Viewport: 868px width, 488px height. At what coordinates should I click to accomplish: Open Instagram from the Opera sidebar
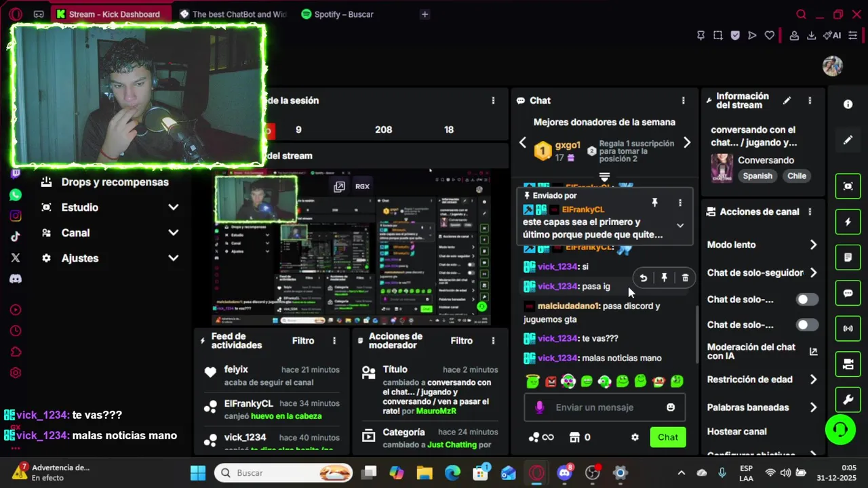click(x=16, y=216)
